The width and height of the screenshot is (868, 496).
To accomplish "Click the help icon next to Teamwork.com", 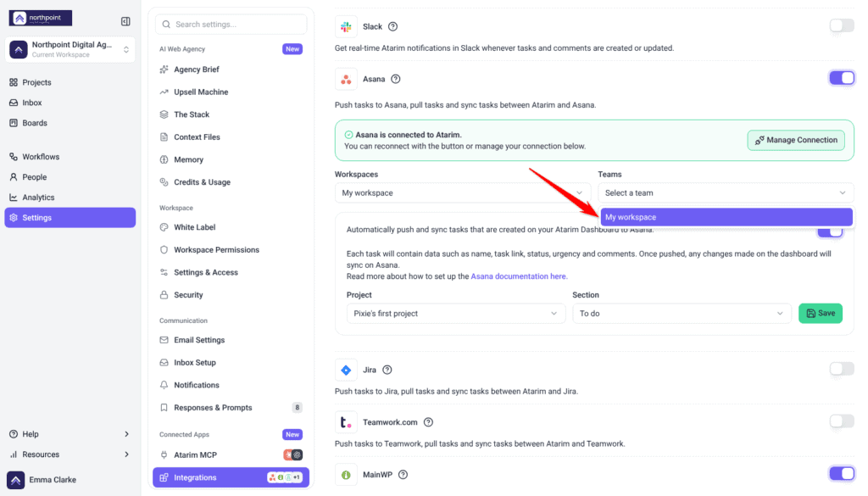I will coord(428,422).
